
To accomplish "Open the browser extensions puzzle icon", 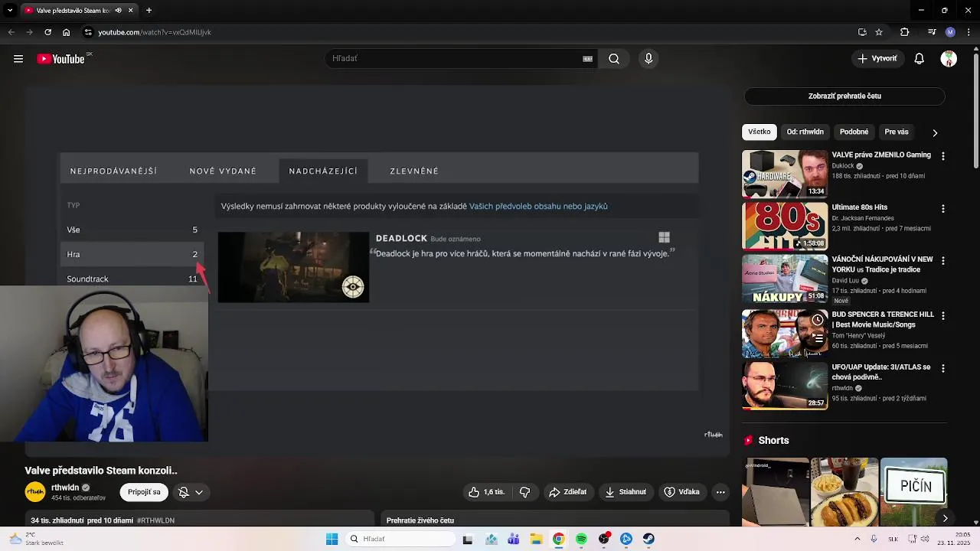I will tap(904, 32).
